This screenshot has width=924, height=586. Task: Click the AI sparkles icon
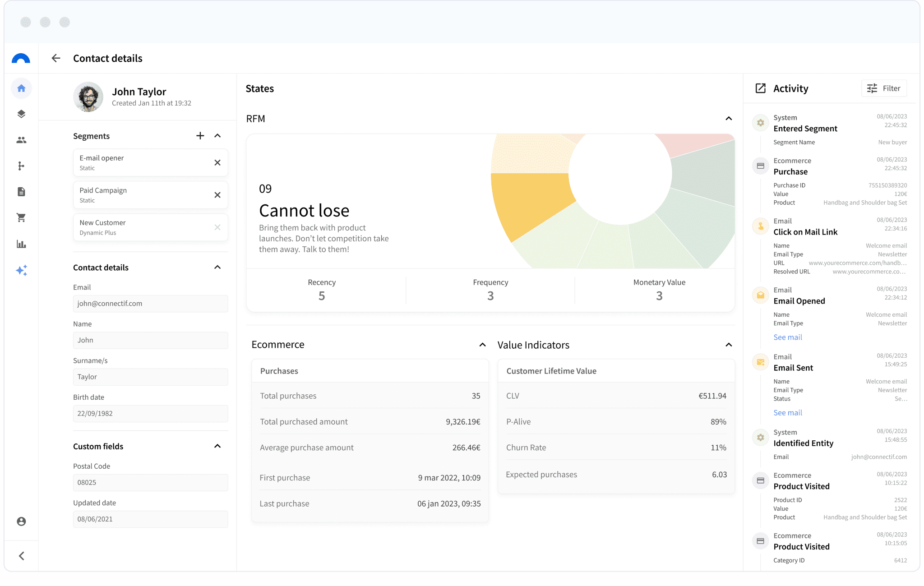click(21, 270)
